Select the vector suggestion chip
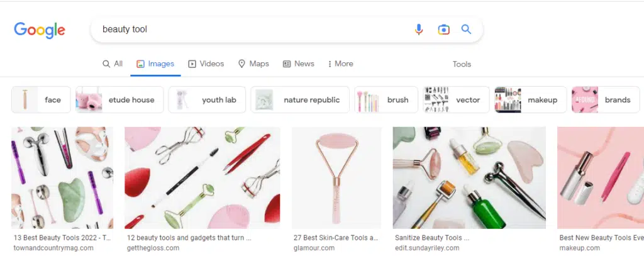Viewport: 644px width, 256px height. 456,100
